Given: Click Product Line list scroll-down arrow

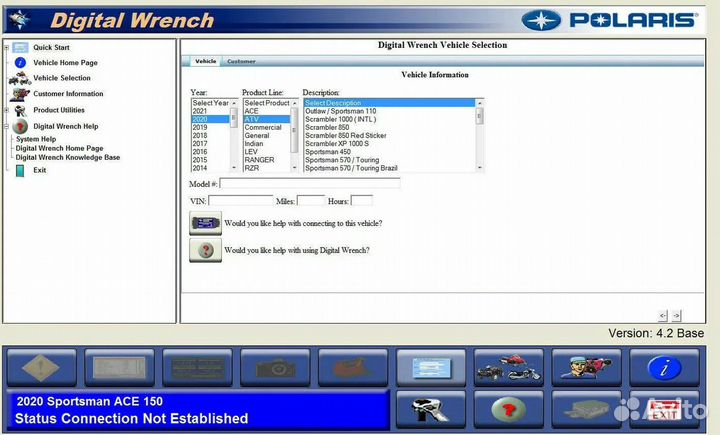Looking at the screenshot, I should 295,168.
